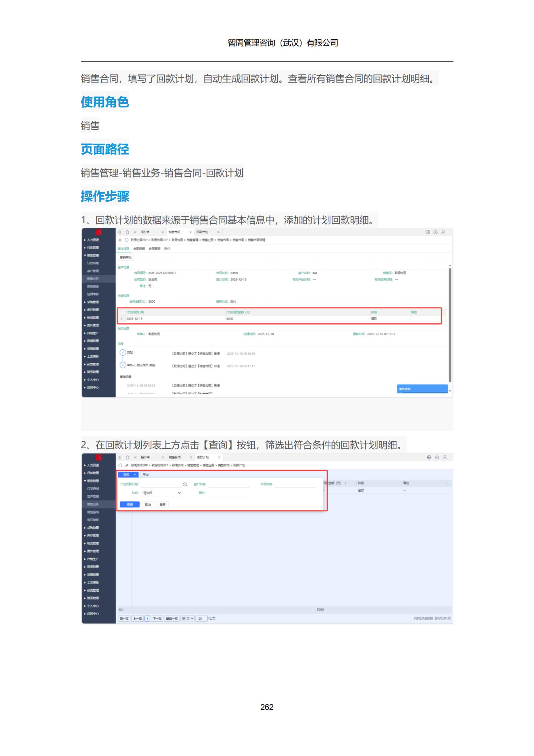Click the 合同名称 input field in query panel

click(x=295, y=484)
